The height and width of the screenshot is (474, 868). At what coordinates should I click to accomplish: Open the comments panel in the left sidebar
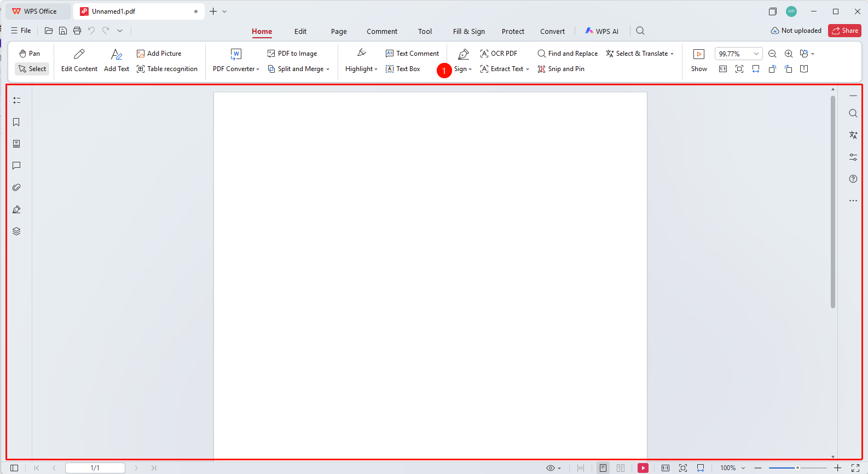coord(16,166)
